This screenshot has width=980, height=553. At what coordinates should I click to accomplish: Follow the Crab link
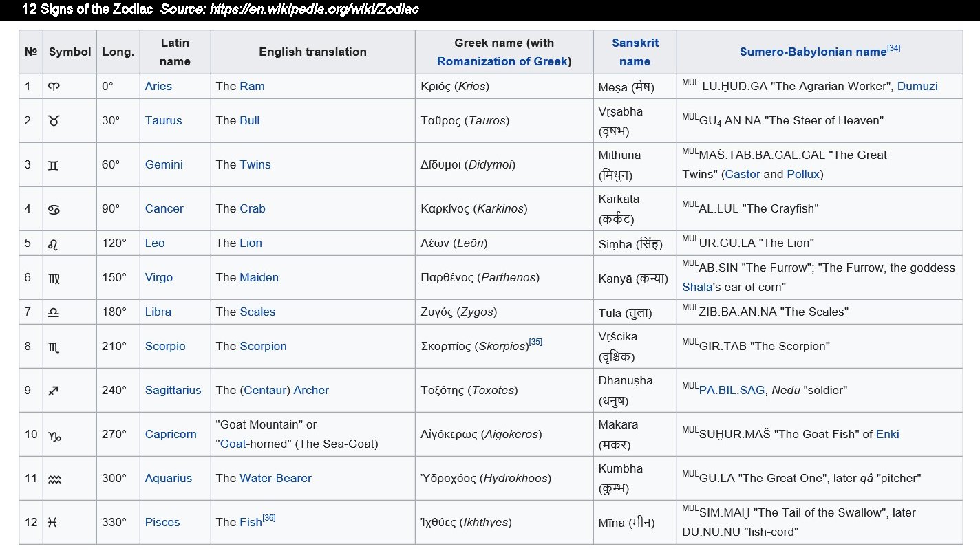253,208
